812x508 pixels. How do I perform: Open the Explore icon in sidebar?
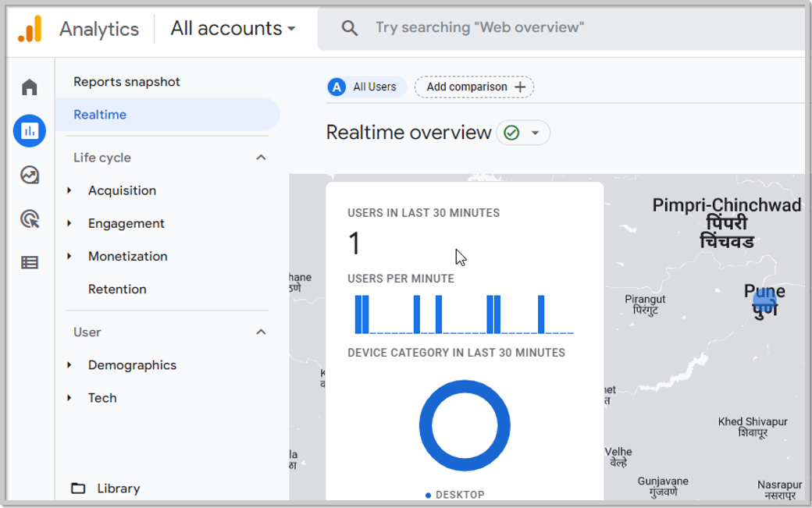click(x=30, y=175)
